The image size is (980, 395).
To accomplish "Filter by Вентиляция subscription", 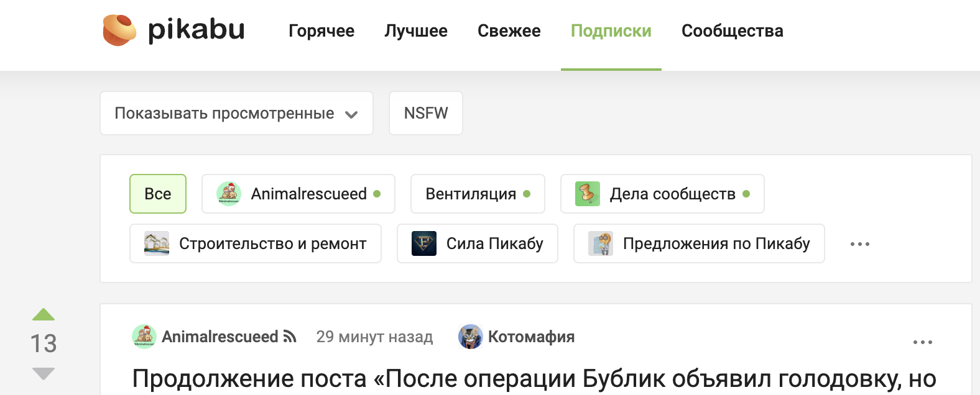I will [478, 194].
